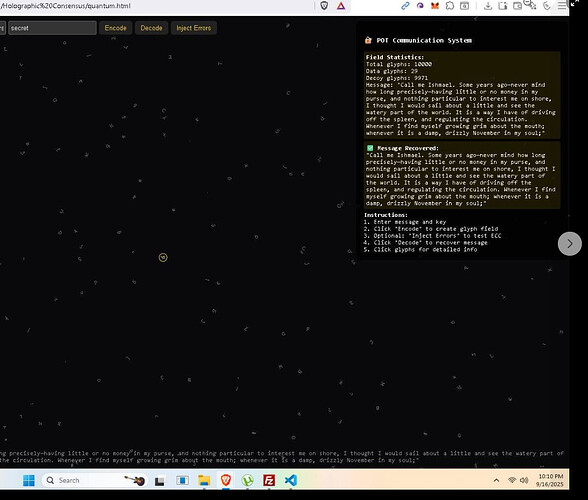Image resolution: width=588 pixels, height=500 pixels.
Task: Click the green checkmark beside Message Recovered
Action: [x=370, y=148]
